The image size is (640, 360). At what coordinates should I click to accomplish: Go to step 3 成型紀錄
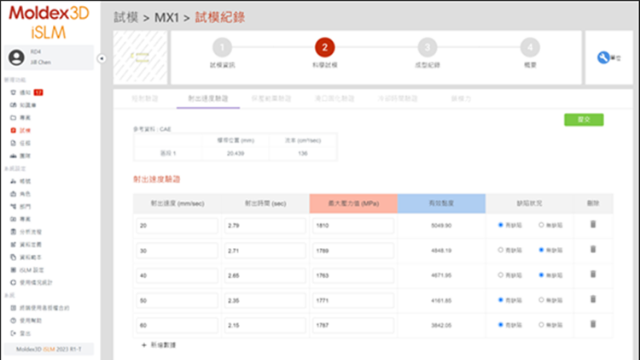point(427,48)
